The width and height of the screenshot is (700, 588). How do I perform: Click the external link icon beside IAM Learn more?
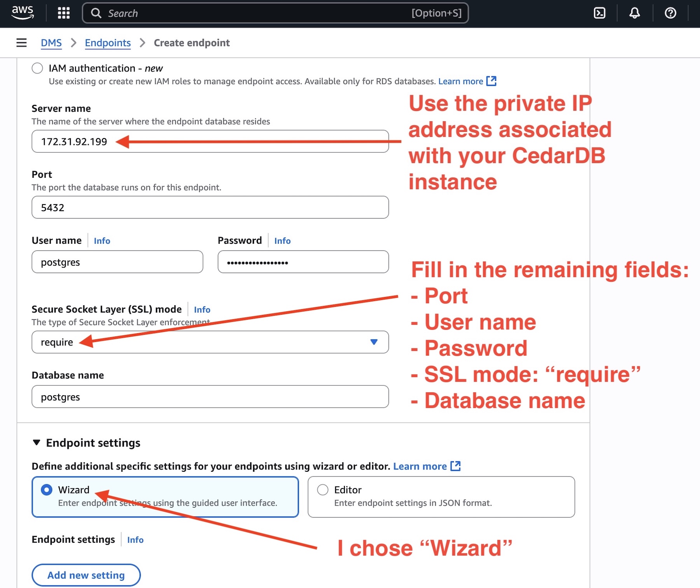coord(491,81)
